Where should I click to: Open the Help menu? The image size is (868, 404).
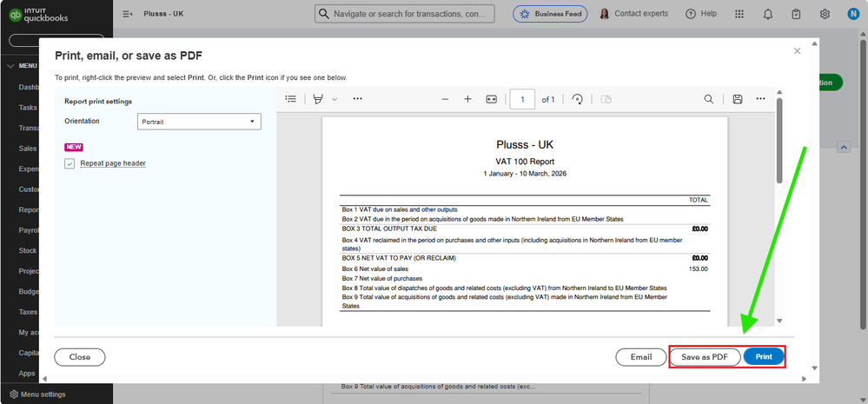[701, 14]
